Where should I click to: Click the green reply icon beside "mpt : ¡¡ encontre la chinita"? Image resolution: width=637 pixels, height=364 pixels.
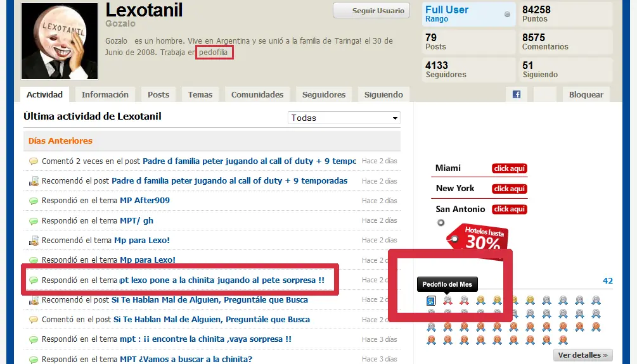[34, 339]
